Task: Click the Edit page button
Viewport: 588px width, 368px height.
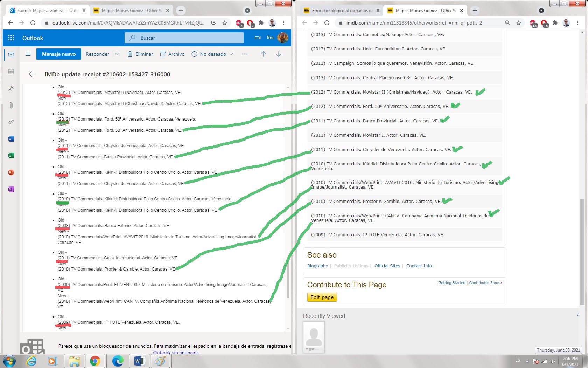Action: click(322, 297)
